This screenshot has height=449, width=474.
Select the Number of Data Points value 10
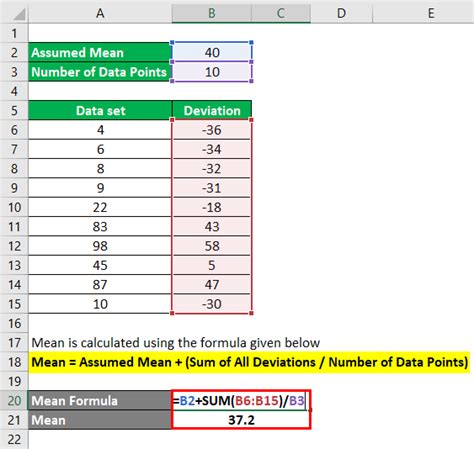coord(212,72)
